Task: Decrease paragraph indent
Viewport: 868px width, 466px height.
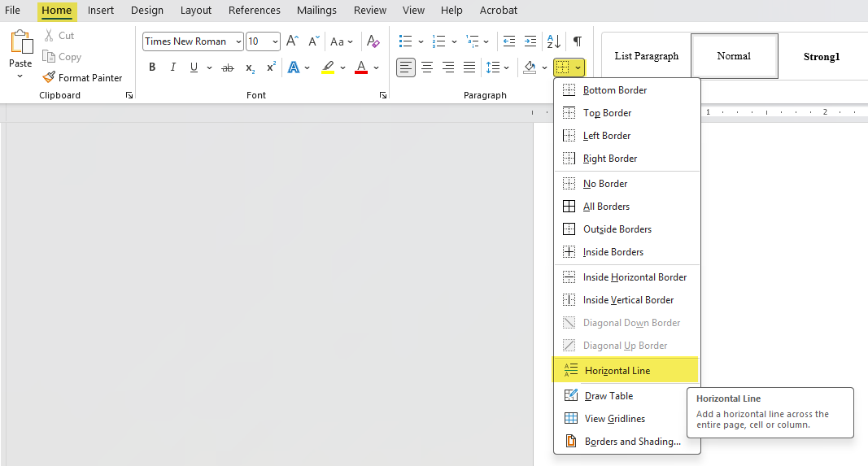Action: [x=508, y=41]
